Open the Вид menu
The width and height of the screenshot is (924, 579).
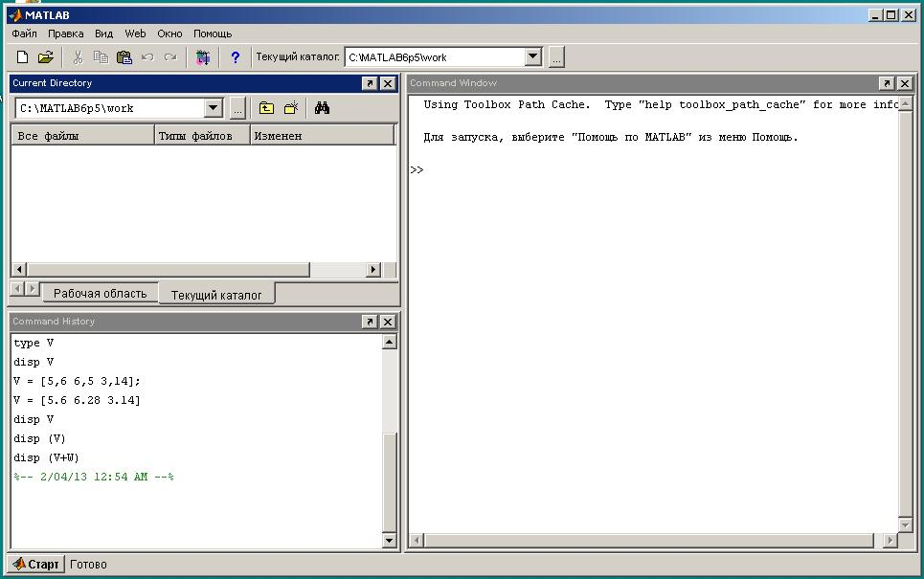point(103,33)
